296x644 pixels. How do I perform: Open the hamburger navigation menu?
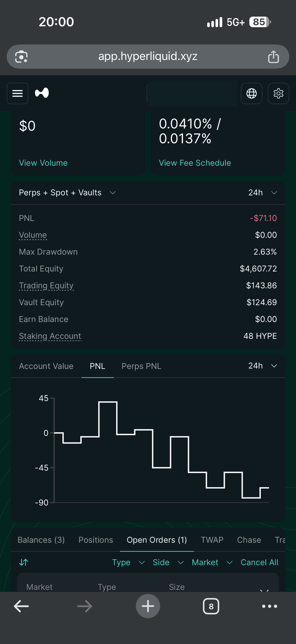(x=17, y=93)
